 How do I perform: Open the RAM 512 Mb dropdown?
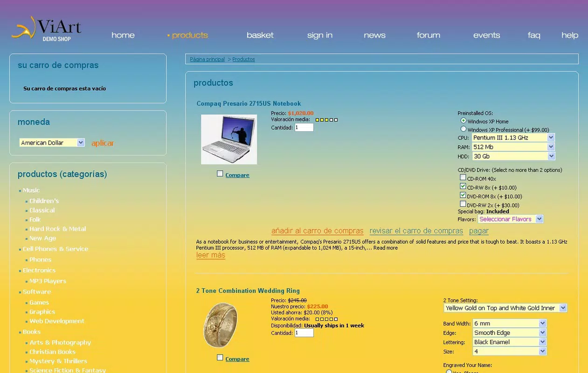click(x=513, y=147)
